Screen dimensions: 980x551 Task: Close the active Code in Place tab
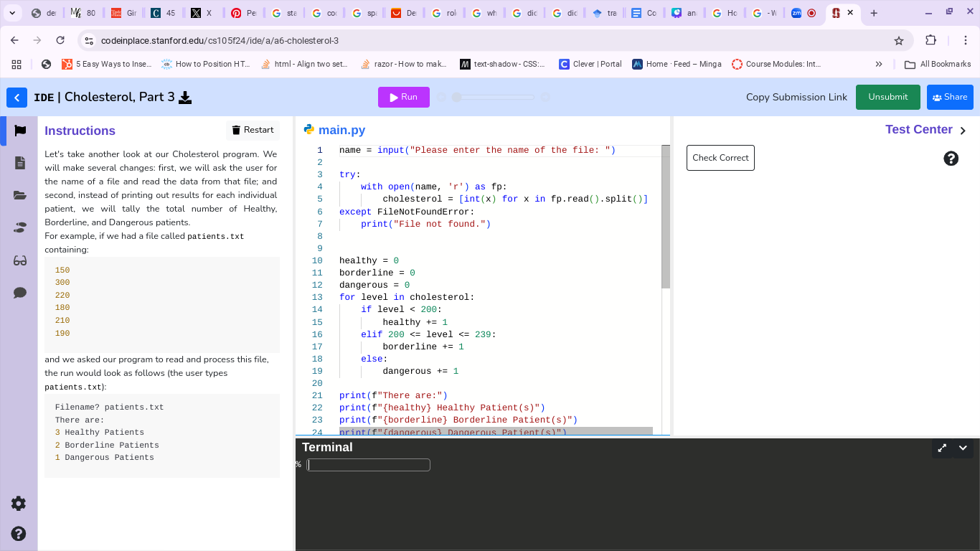850,13
